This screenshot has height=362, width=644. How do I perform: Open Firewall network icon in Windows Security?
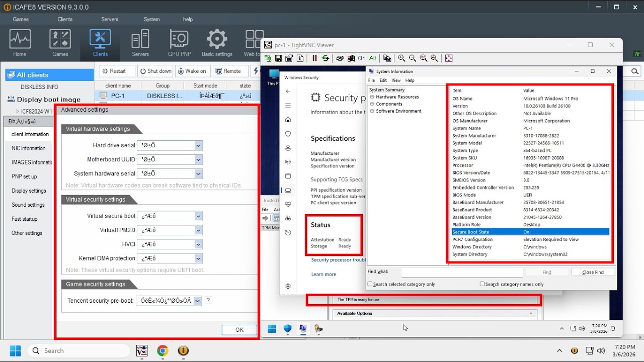(x=288, y=162)
